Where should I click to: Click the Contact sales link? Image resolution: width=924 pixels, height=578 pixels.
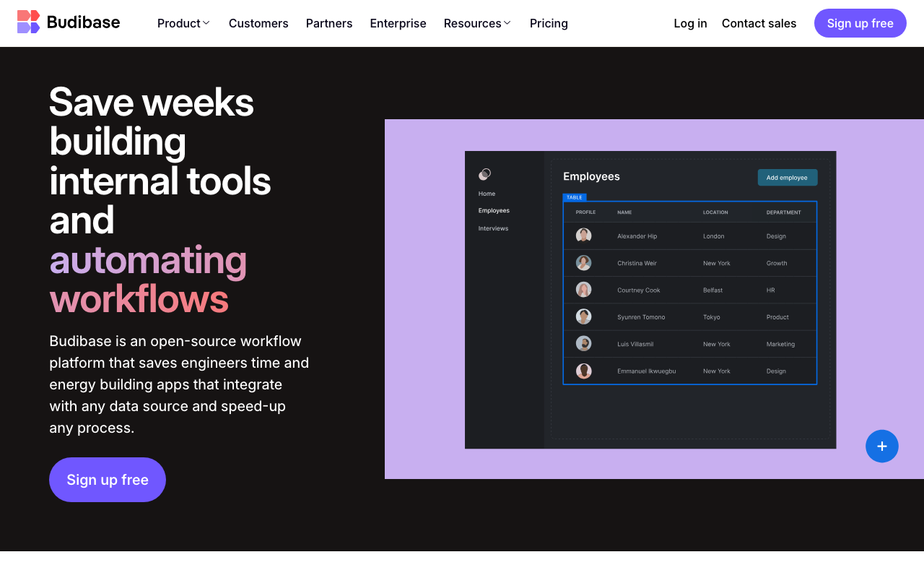[759, 23]
